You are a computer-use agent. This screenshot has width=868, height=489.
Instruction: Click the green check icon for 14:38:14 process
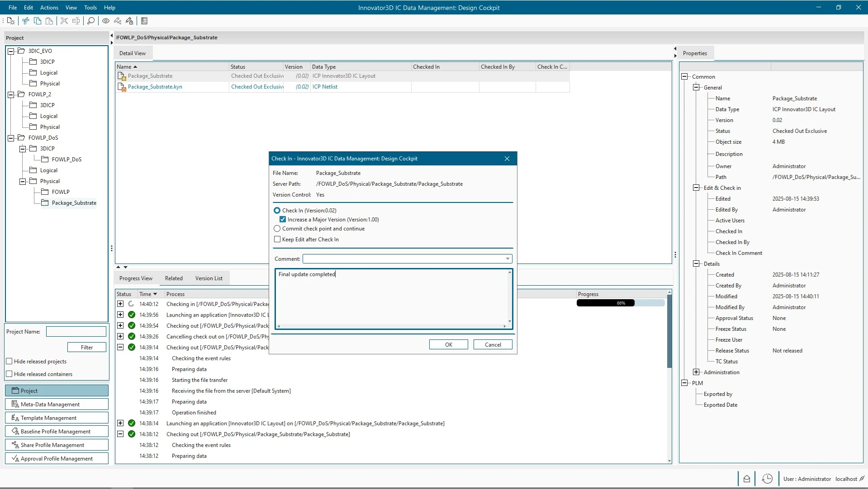click(132, 423)
